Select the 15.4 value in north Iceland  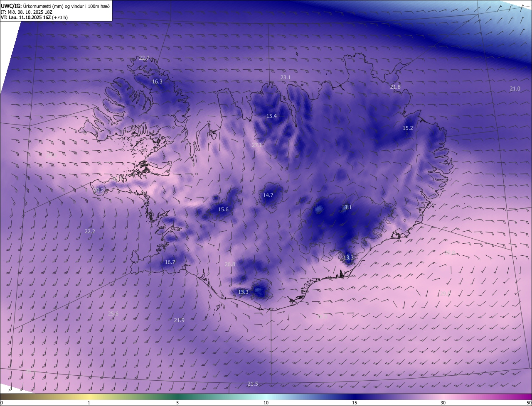point(271,116)
